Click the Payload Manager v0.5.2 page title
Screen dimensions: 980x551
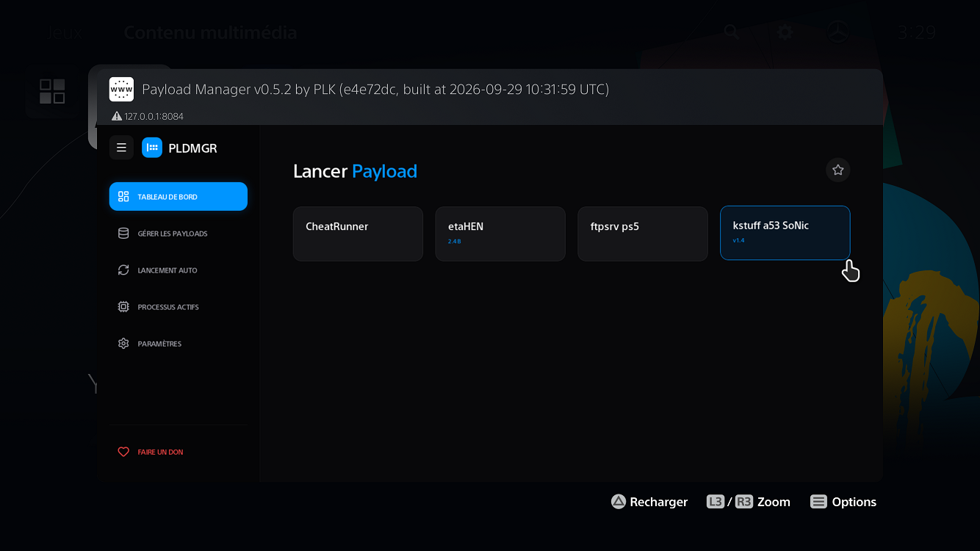tap(375, 90)
